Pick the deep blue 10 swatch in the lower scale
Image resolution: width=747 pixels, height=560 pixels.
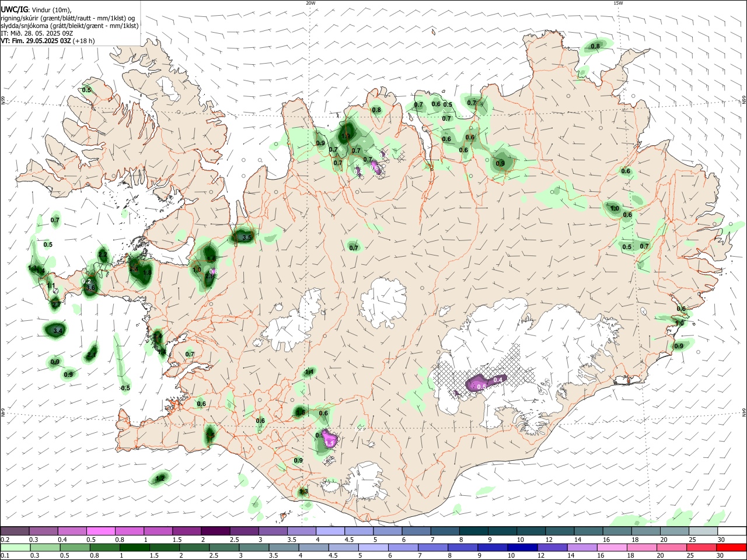click(521, 547)
